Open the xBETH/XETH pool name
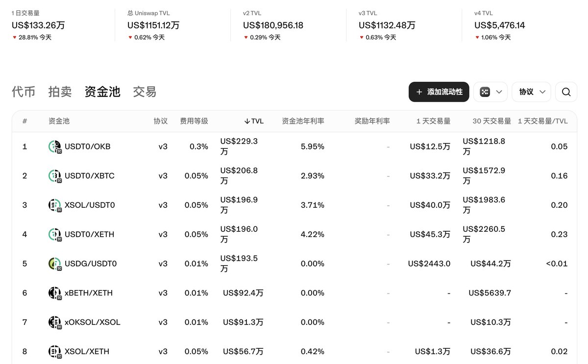588x364 pixels. coord(89,293)
